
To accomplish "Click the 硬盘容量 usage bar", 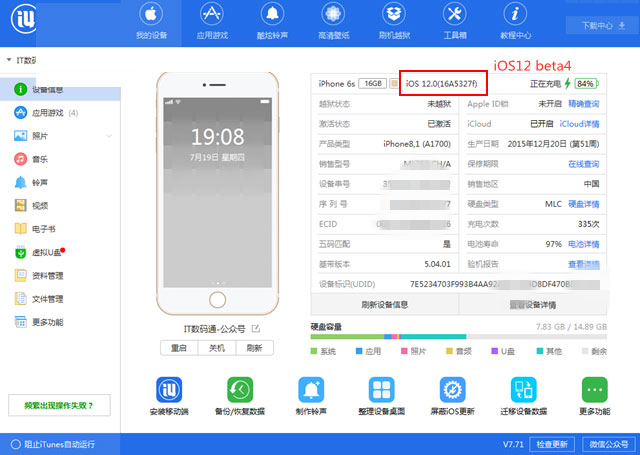I will (x=458, y=337).
